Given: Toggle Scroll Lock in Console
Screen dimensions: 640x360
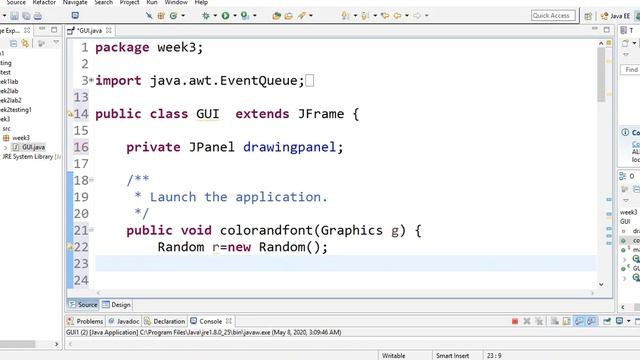Looking at the screenshot, I should (567, 321).
